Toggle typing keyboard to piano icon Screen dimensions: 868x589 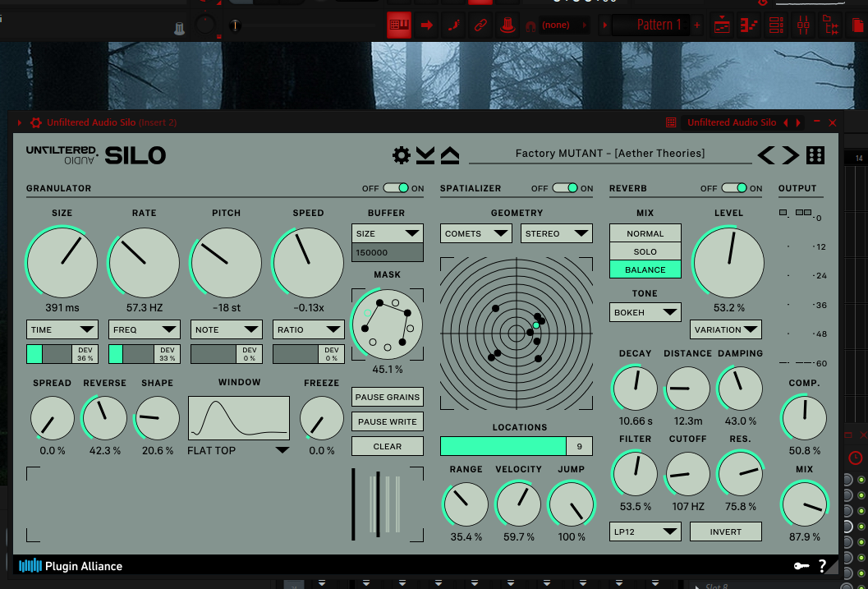[x=398, y=25]
